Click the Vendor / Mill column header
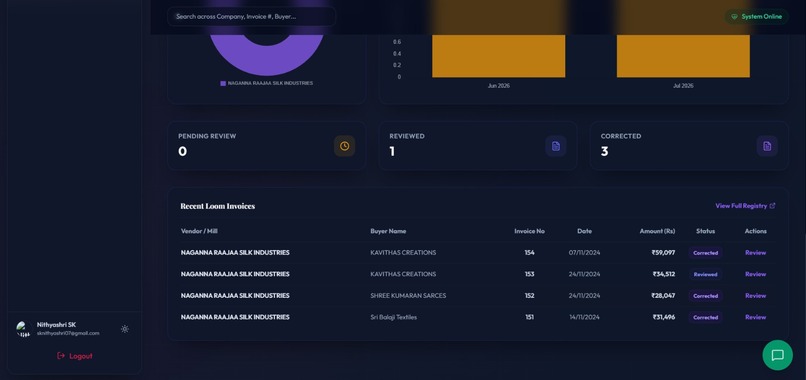This screenshot has width=806, height=380. (x=199, y=231)
